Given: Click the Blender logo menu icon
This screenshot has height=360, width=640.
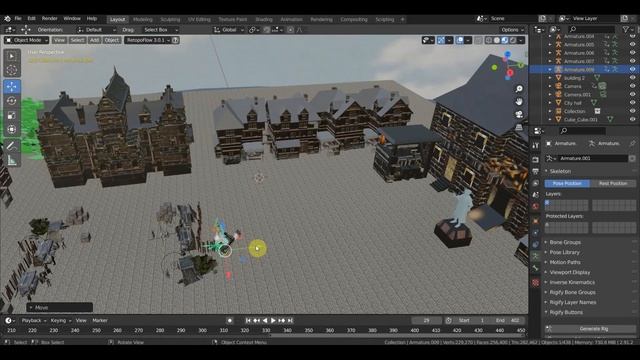Looking at the screenshot, I should tap(7, 19).
